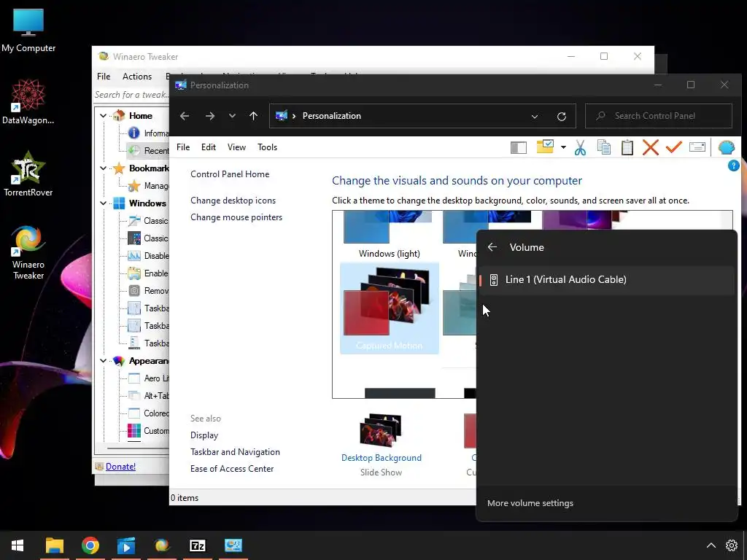747x560 pixels.
Task: Go forward using Personalization forward arrow
Action: tap(209, 116)
